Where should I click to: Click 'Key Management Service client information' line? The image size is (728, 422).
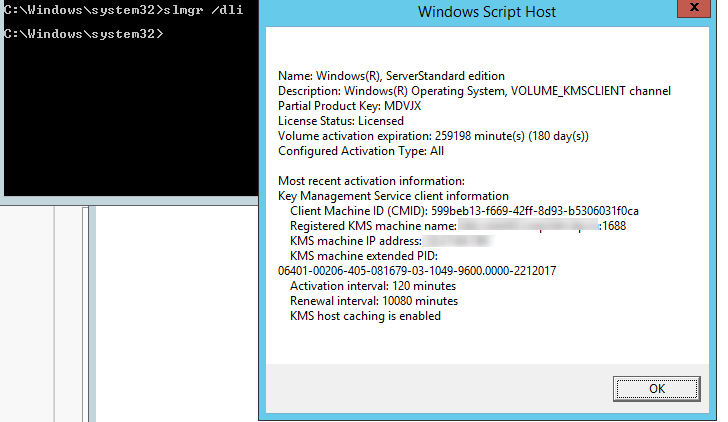[x=393, y=196]
